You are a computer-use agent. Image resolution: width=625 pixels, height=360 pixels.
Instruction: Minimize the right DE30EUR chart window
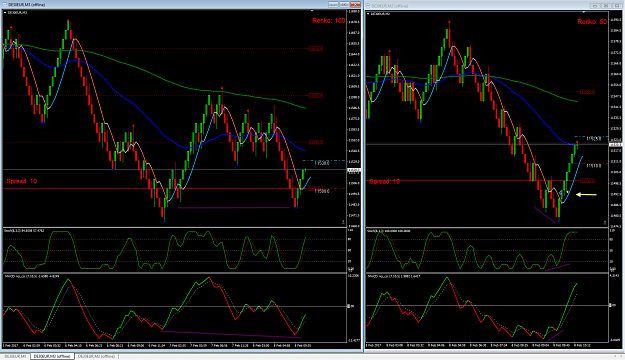[x=595, y=6]
